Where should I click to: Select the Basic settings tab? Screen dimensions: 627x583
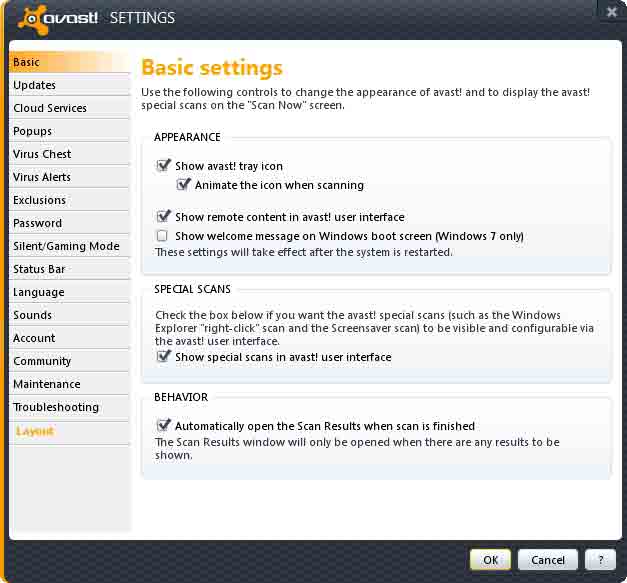[x=69, y=62]
